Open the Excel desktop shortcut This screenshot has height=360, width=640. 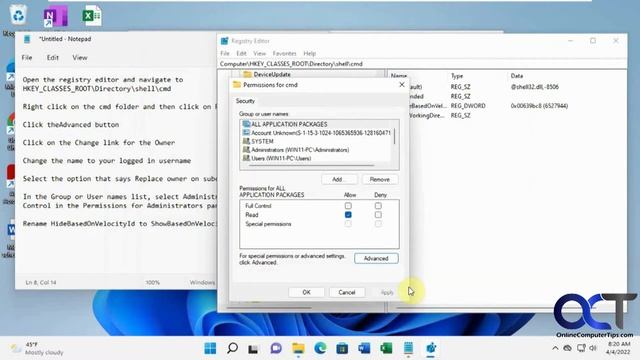point(91,16)
